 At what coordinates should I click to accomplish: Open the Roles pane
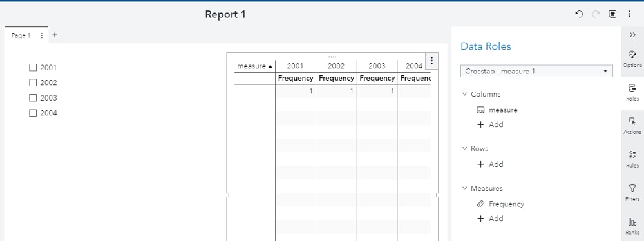click(632, 93)
